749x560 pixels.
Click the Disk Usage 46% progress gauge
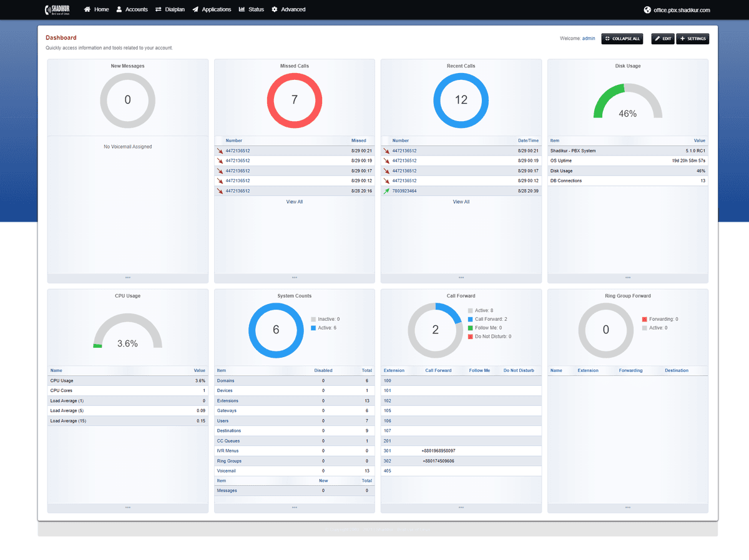pyautogui.click(x=627, y=103)
